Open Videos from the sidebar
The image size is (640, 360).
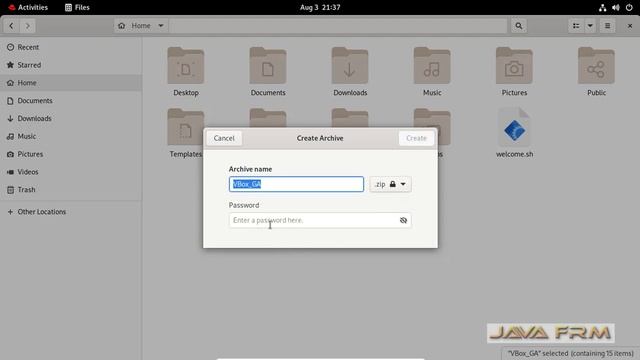[71, 172]
